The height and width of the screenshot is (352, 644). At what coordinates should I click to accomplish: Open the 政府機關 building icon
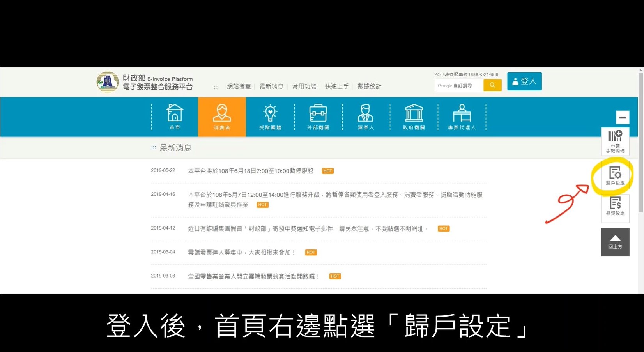click(x=414, y=117)
